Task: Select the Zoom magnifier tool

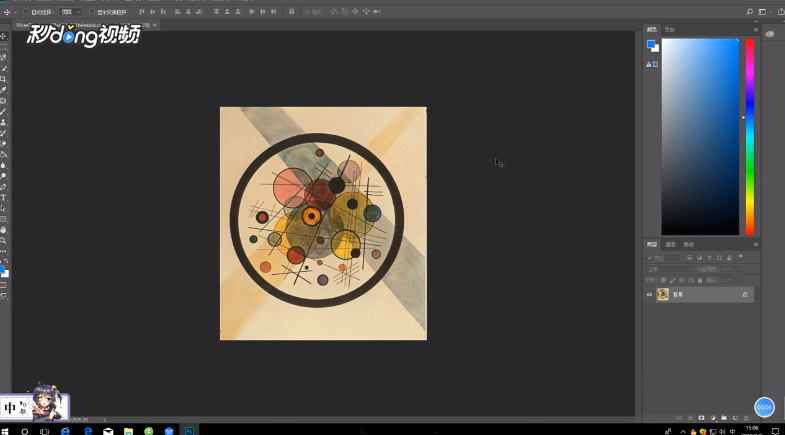Action: (4, 241)
